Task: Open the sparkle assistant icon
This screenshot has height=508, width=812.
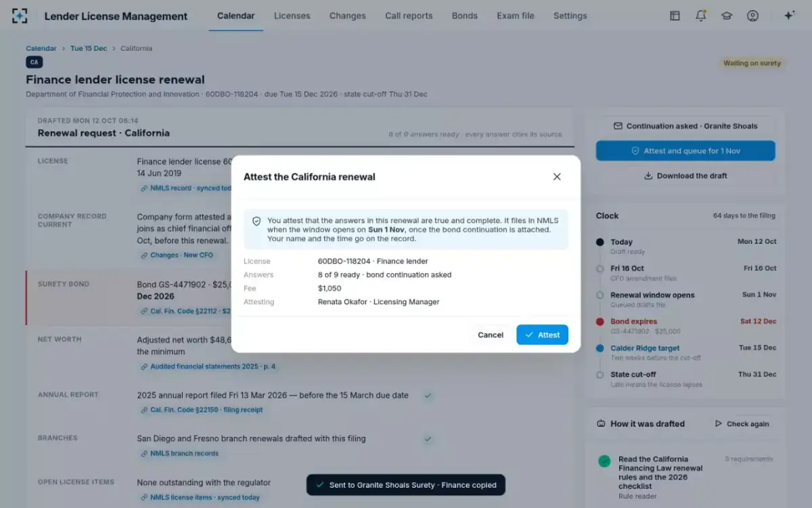Action: [789, 16]
